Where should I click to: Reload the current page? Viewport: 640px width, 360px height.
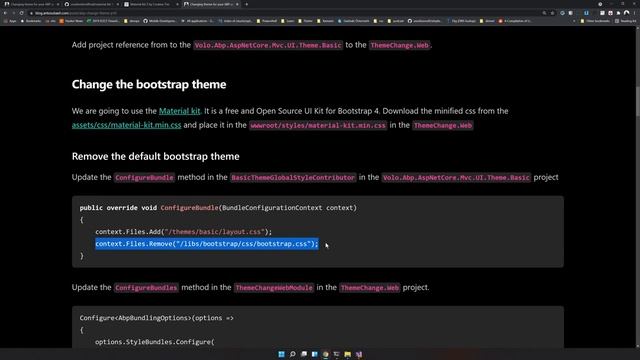(22, 13)
